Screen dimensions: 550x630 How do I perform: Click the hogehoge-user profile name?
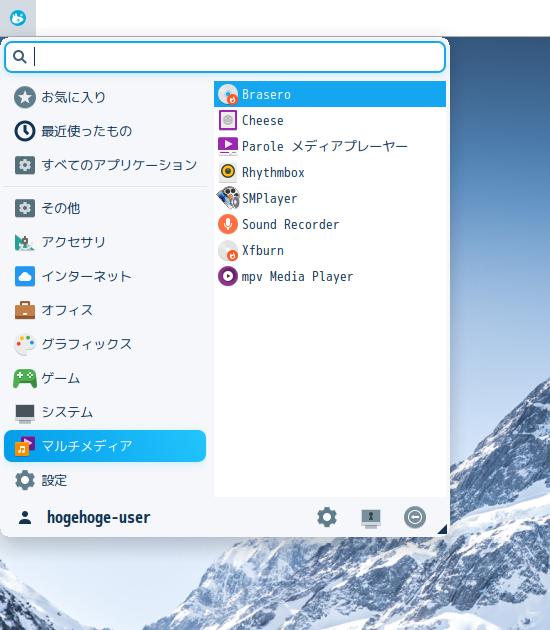pyautogui.click(x=99, y=518)
